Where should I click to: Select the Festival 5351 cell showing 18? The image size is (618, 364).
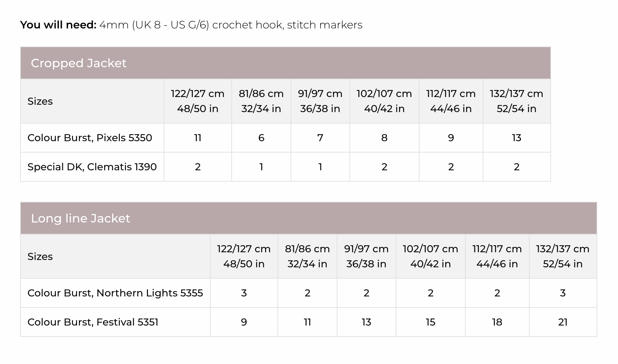pyautogui.click(x=497, y=322)
